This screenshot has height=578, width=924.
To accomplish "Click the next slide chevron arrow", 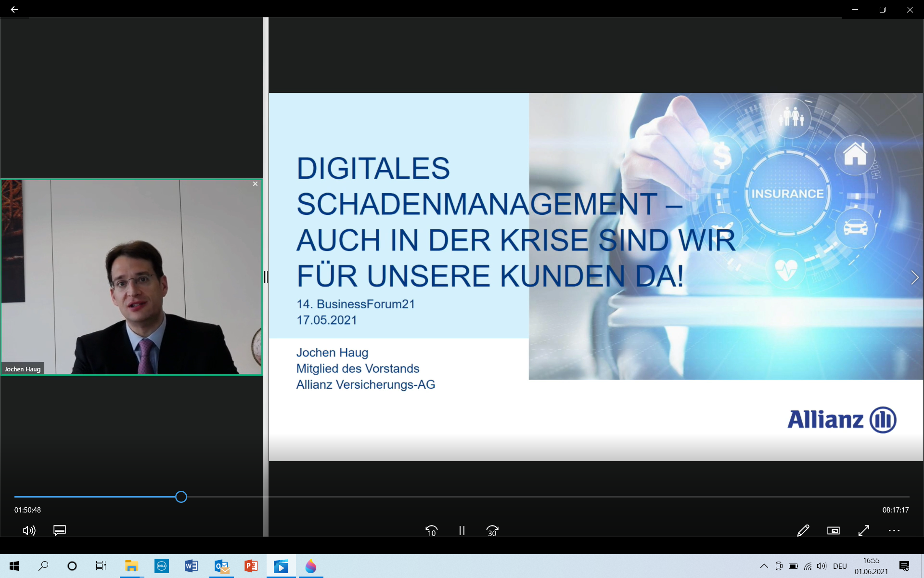I will click(914, 277).
